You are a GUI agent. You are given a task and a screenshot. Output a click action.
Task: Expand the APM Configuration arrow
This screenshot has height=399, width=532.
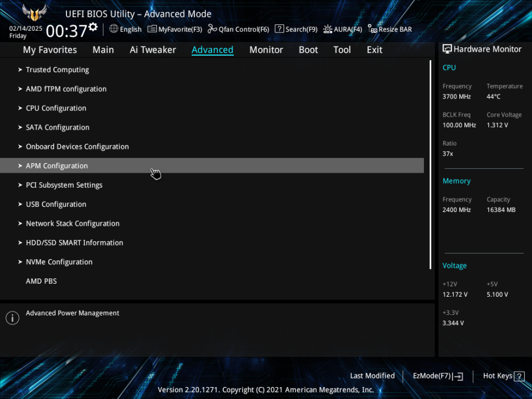(x=20, y=166)
